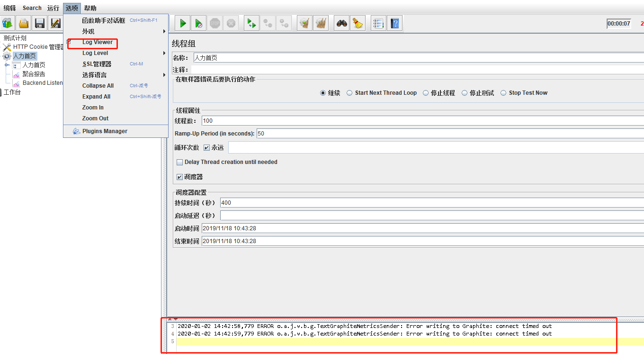
Task: Click the Open file folder icon
Action: (24, 23)
